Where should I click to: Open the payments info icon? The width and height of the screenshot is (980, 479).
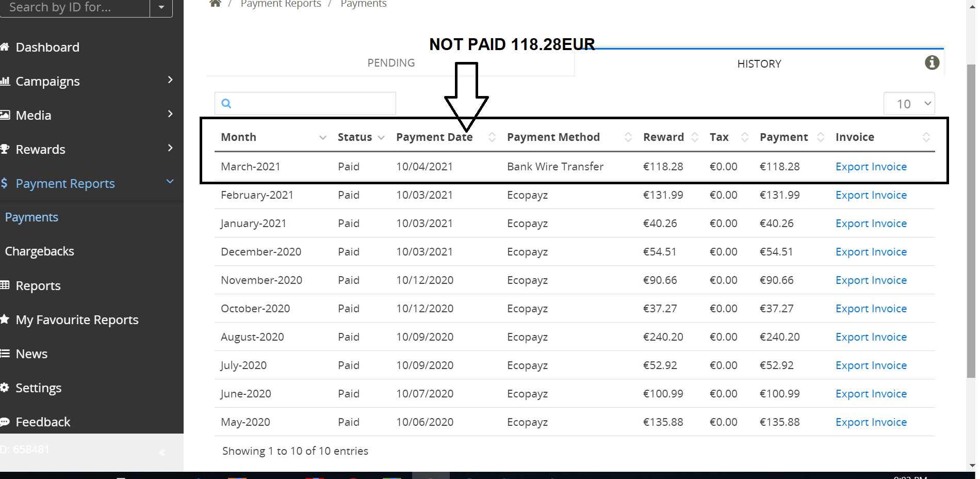tap(932, 62)
